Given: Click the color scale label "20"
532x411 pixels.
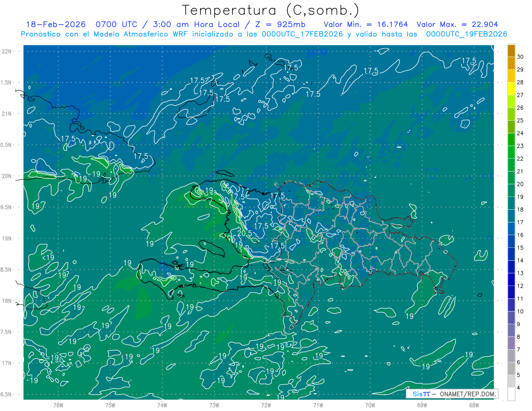Looking at the screenshot, I should [520, 184].
